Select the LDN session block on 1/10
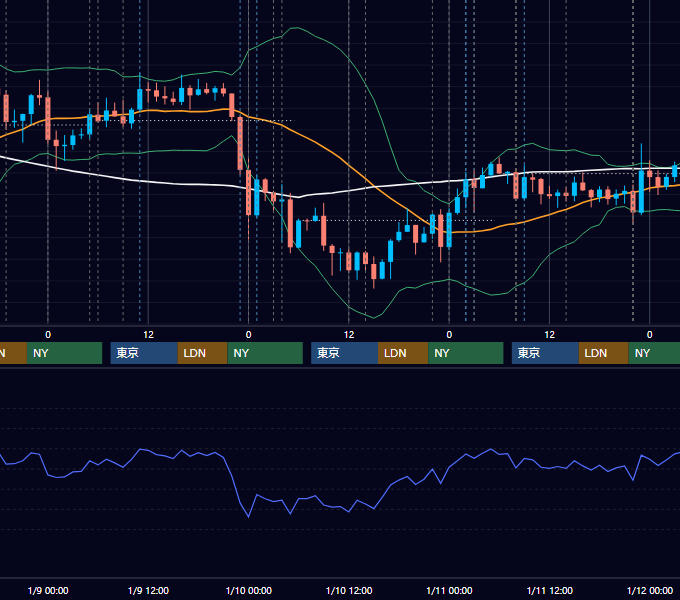Image resolution: width=680 pixels, height=600 pixels. 403,353
